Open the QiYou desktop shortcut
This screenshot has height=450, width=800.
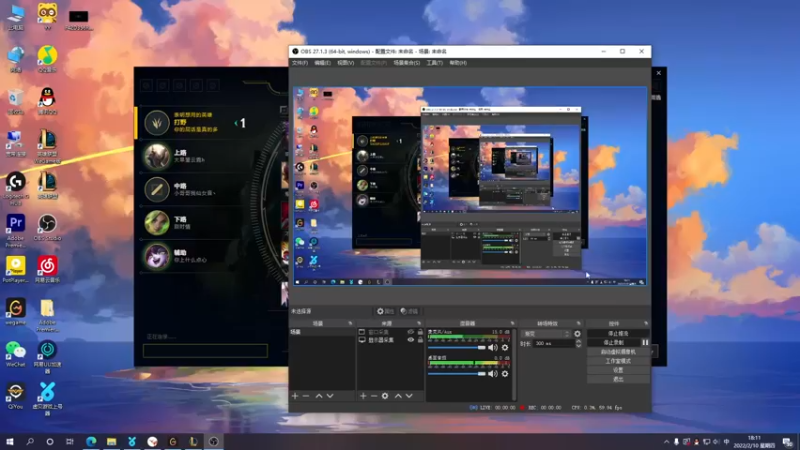(x=15, y=396)
